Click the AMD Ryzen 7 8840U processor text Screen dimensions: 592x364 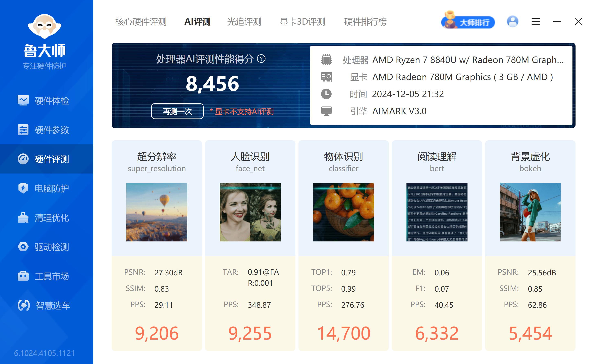468,60
